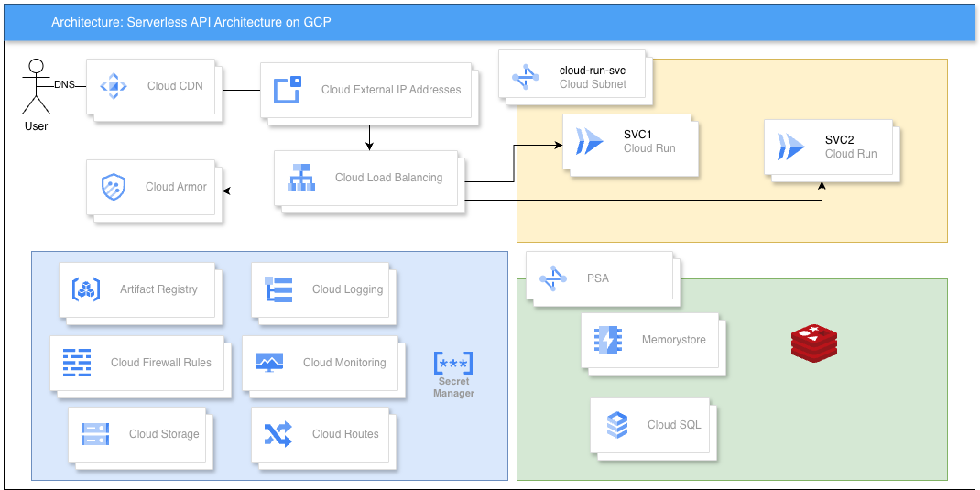Viewport: 980px width, 490px height.
Task: Select the Cloud CDN label text
Action: [175, 86]
